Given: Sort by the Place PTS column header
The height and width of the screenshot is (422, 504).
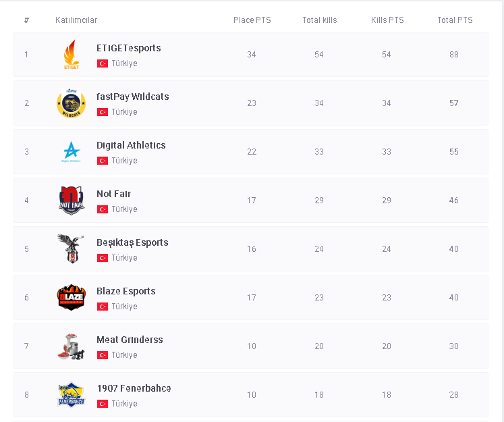Looking at the screenshot, I should coord(252,20).
